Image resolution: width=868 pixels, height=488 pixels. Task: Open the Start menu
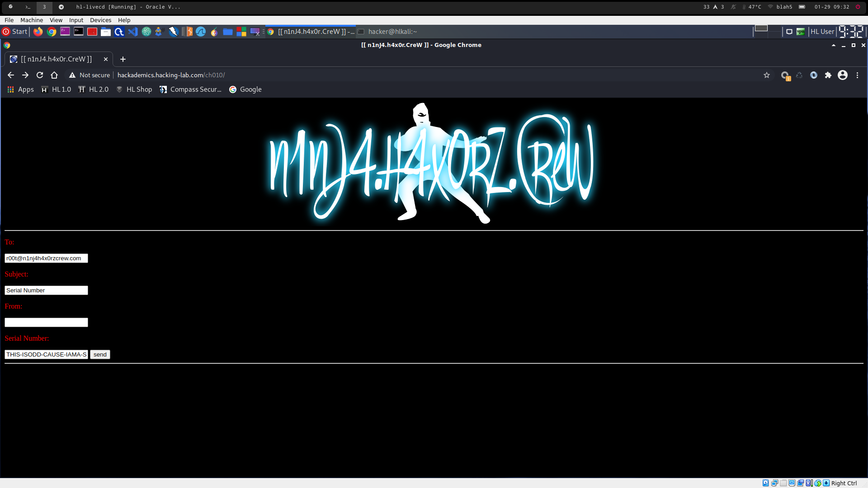click(15, 32)
